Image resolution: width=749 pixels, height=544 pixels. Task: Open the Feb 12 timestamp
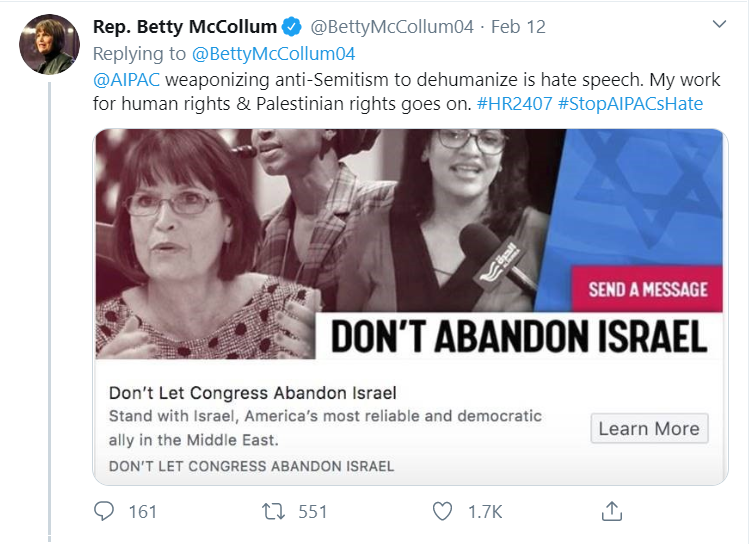[518, 27]
